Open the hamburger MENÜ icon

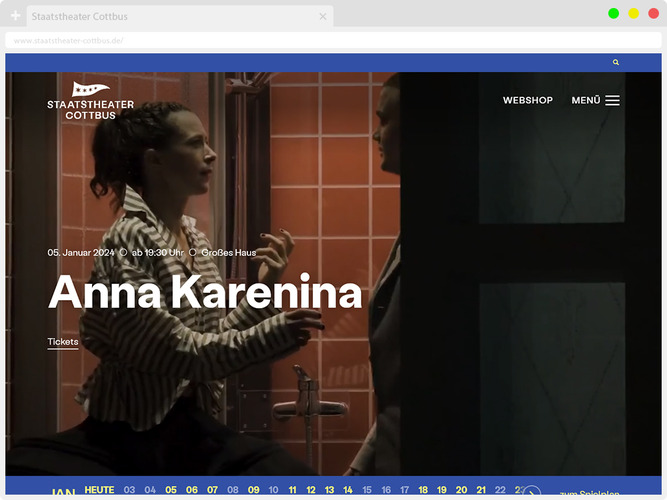click(x=612, y=100)
